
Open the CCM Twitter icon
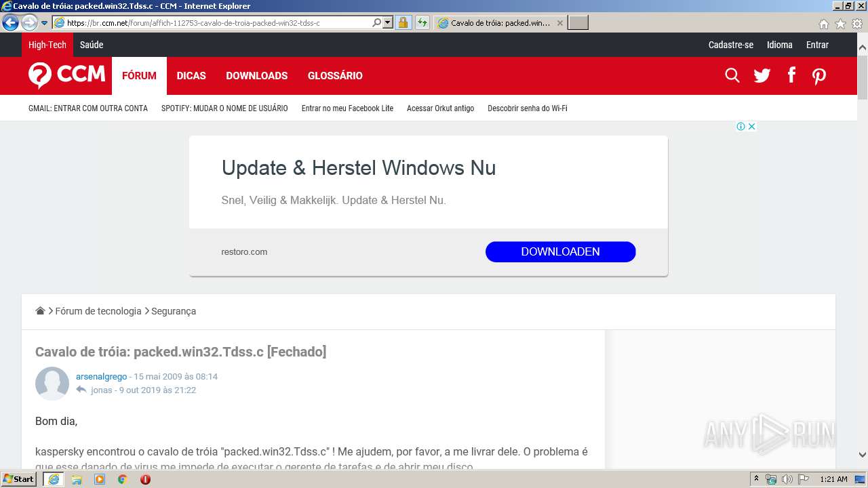[762, 75]
